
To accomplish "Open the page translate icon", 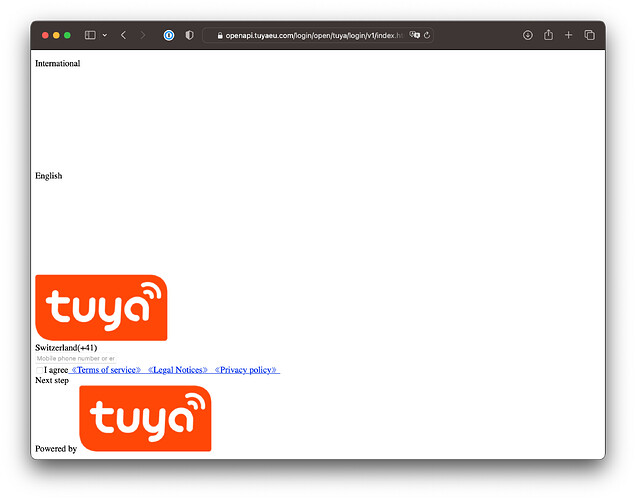I will [x=415, y=35].
